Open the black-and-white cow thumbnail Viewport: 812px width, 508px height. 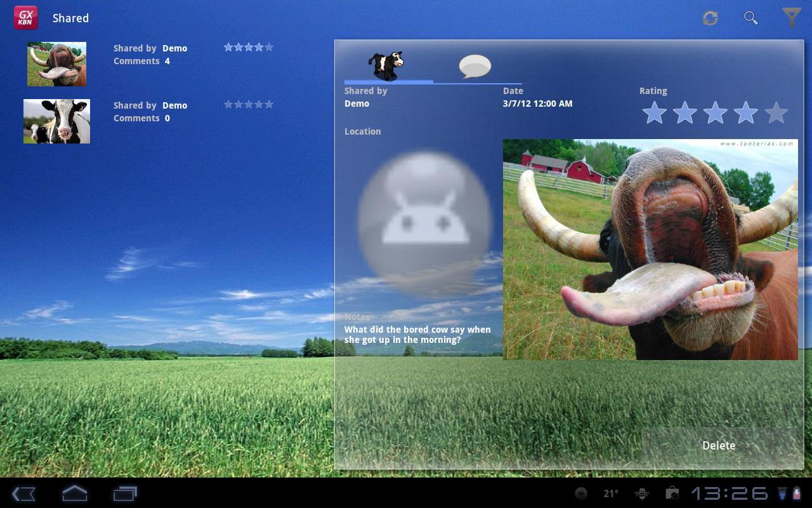56,121
